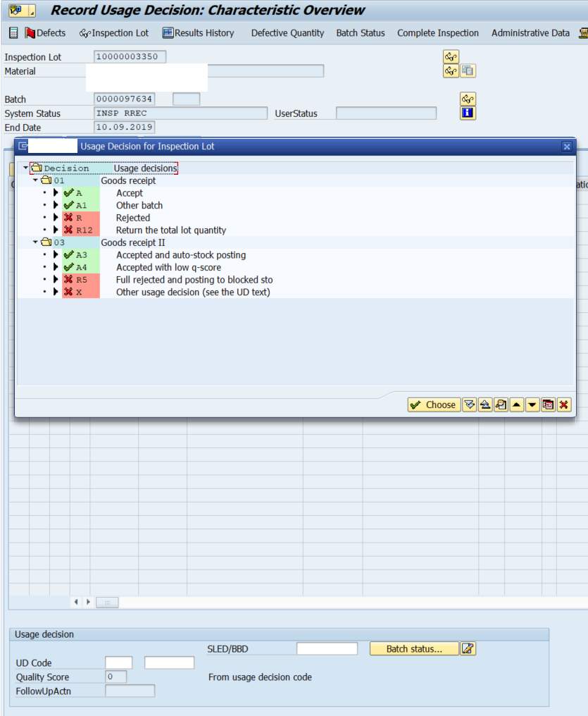Click the blue information icon by UserStatus
The width and height of the screenshot is (588, 716).
point(468,113)
